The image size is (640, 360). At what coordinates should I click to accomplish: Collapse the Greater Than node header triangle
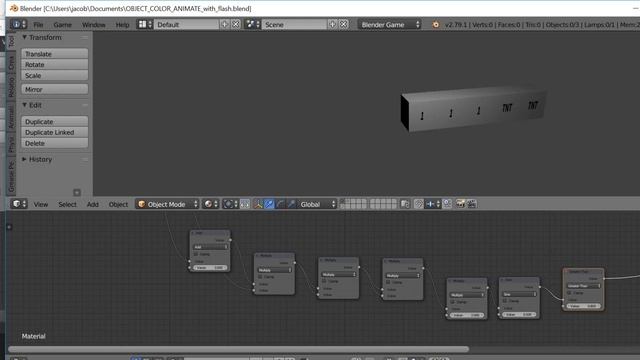click(566, 271)
